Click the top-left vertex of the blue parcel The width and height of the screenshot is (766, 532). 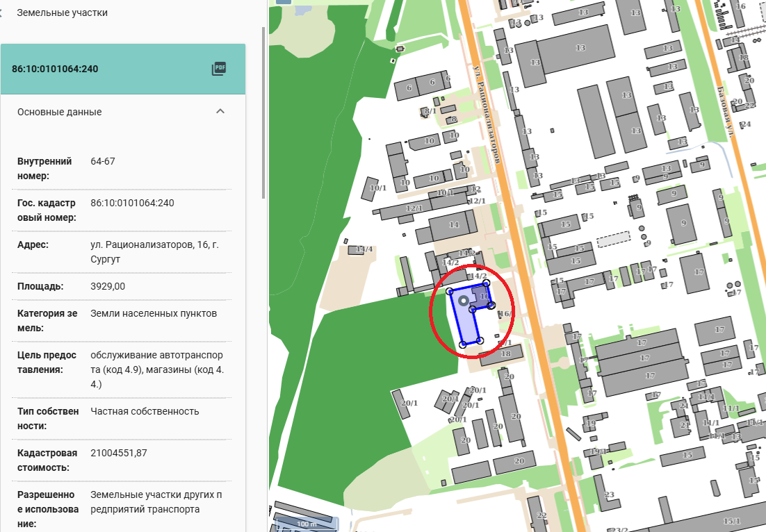450,291
